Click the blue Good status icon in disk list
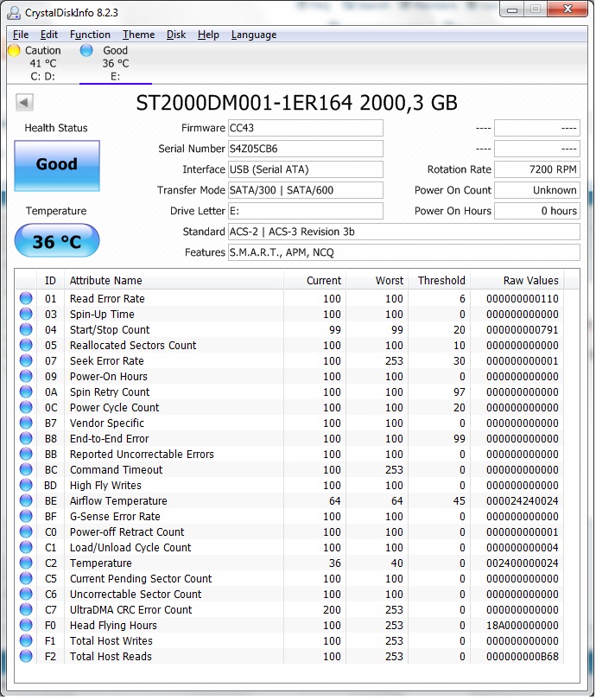 point(86,50)
